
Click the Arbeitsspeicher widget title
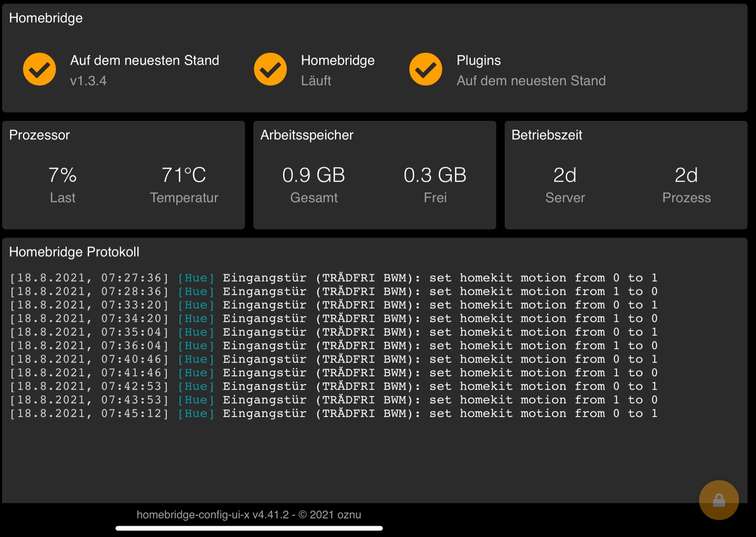[307, 135]
